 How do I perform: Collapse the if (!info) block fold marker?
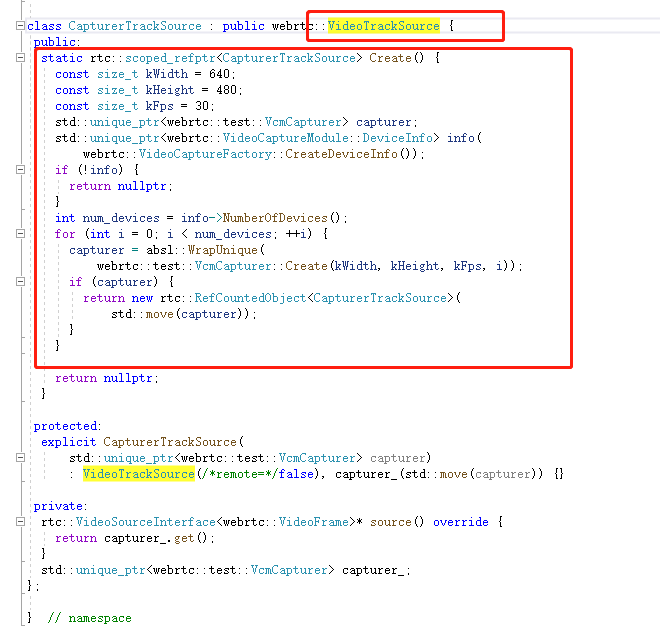click(x=20, y=170)
